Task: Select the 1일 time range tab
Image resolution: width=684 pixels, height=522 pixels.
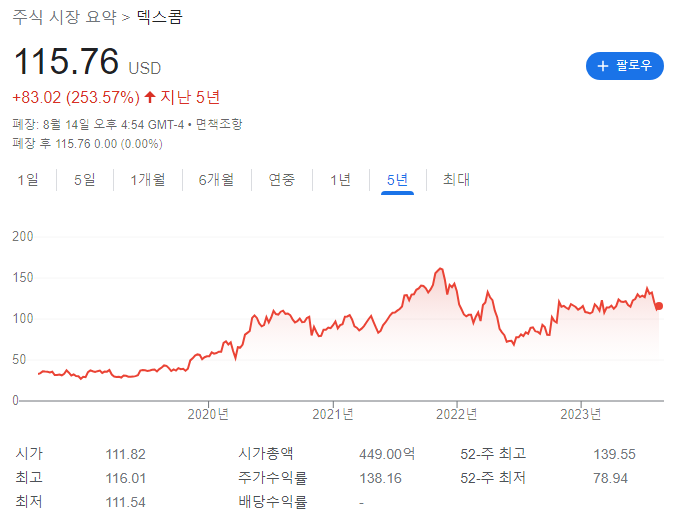Action: pyautogui.click(x=28, y=180)
